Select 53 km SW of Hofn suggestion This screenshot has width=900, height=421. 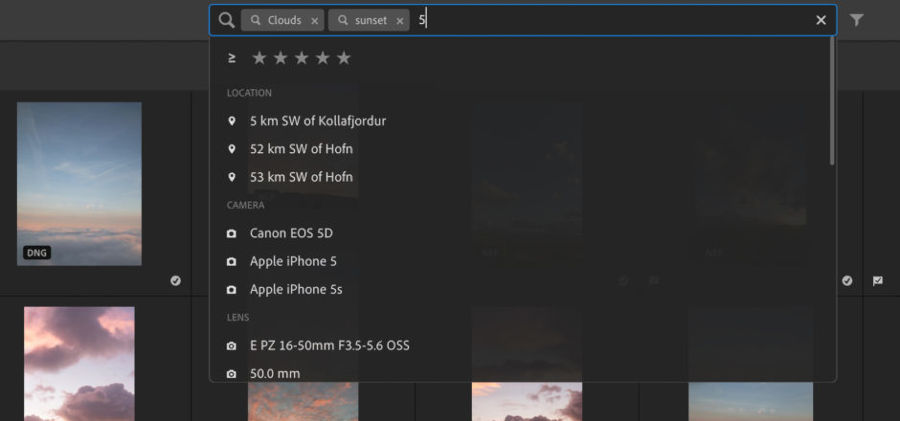(301, 177)
